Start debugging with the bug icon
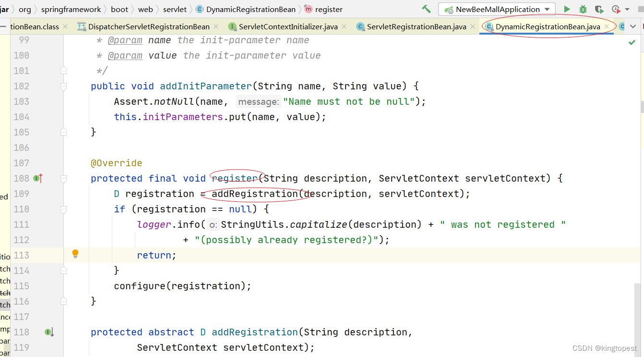Viewport: 644px width, 357px height. pos(582,9)
